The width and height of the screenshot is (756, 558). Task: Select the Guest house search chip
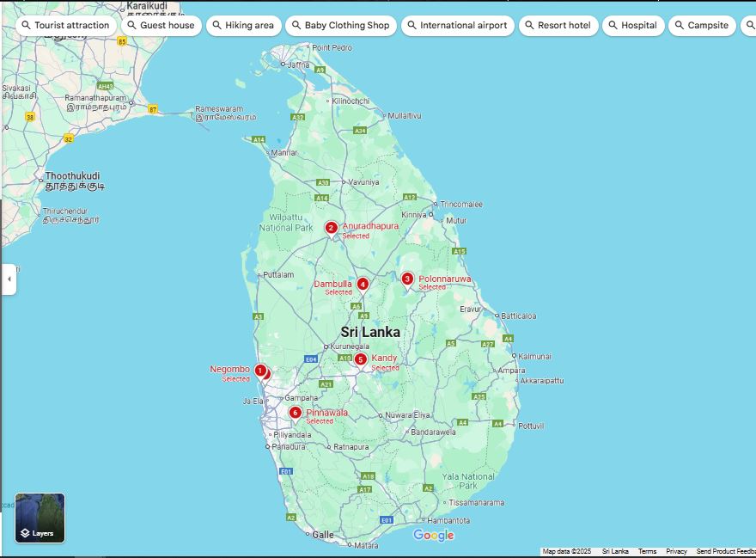pos(160,26)
